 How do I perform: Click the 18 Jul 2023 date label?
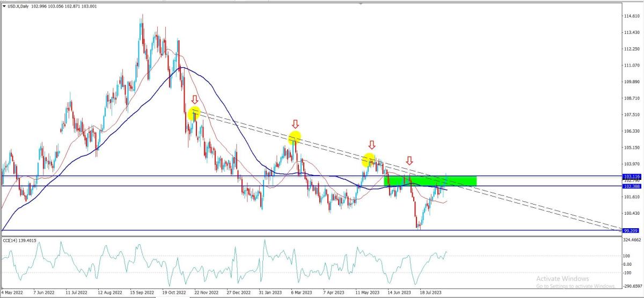(x=431, y=294)
